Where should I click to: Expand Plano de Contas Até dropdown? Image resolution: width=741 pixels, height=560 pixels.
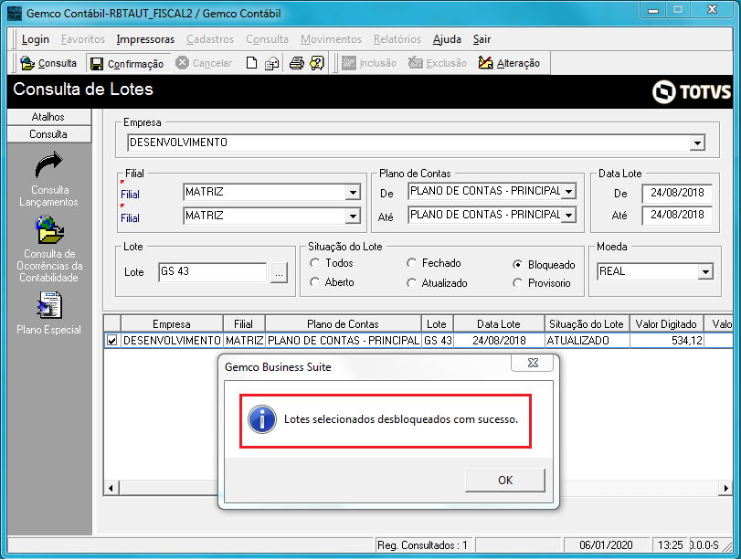pyautogui.click(x=569, y=215)
